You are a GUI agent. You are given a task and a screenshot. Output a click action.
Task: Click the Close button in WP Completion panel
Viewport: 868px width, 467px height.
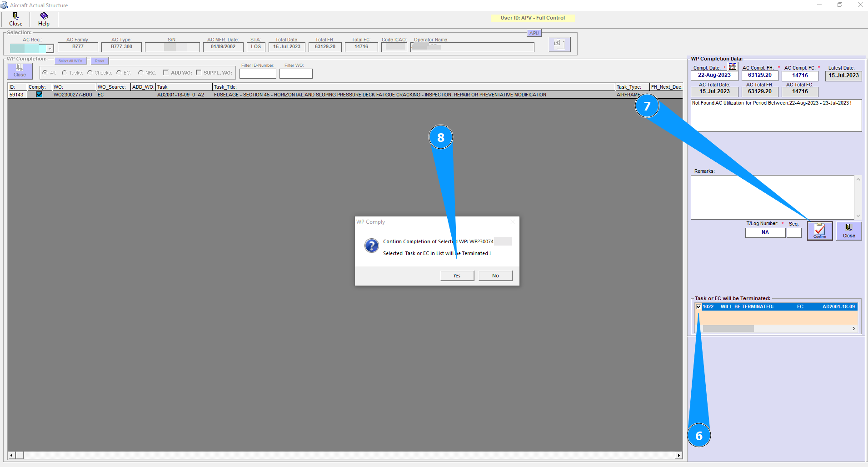20,70
